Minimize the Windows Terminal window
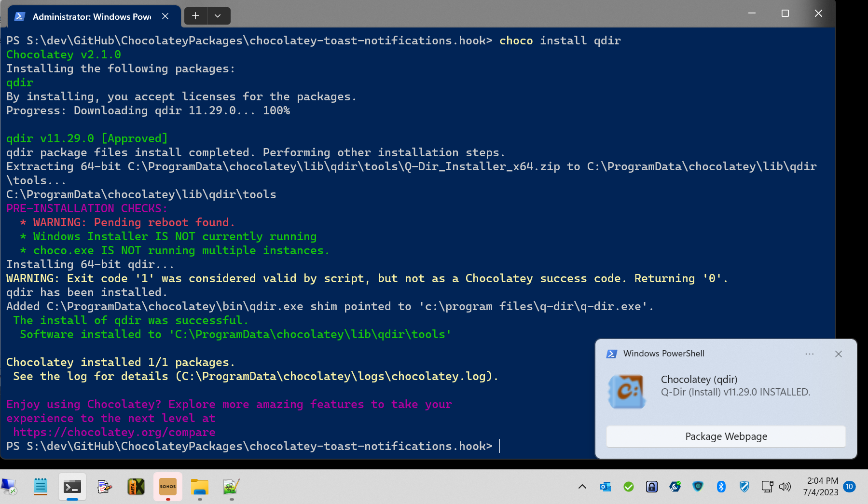 pos(752,14)
